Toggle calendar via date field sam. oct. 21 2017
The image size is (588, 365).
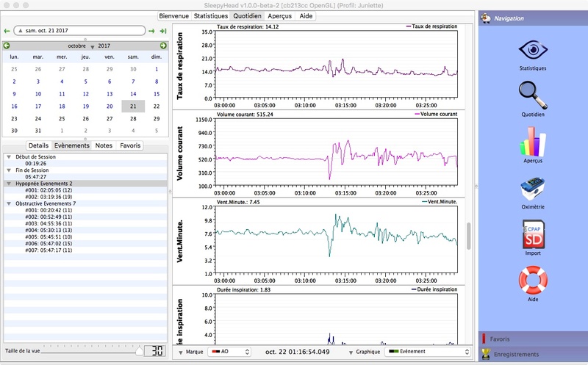[79, 31]
